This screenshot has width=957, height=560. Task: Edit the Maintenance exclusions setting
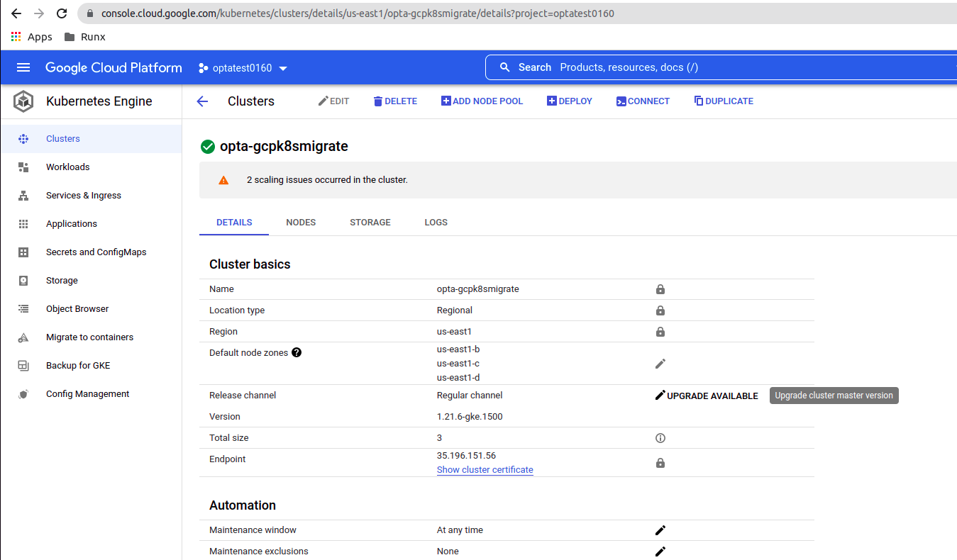pos(660,551)
